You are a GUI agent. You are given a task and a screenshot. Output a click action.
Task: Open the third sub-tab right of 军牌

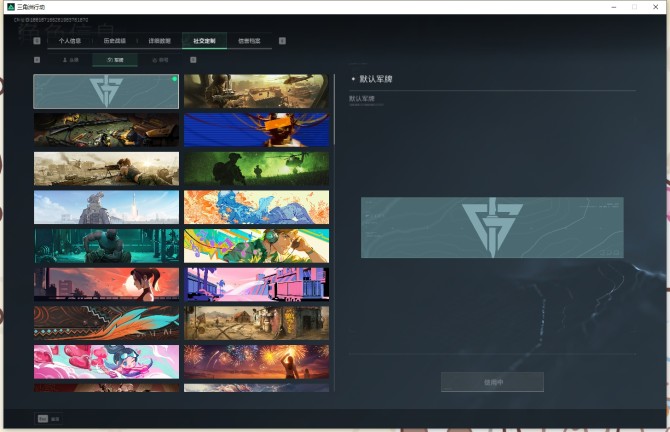click(x=160, y=60)
